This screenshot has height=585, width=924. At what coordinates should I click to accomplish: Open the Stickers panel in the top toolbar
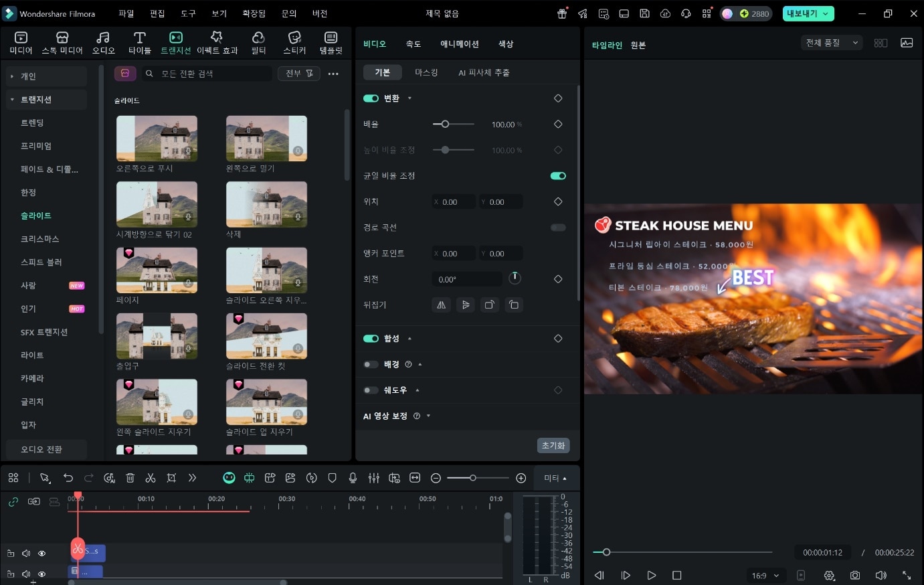point(294,43)
